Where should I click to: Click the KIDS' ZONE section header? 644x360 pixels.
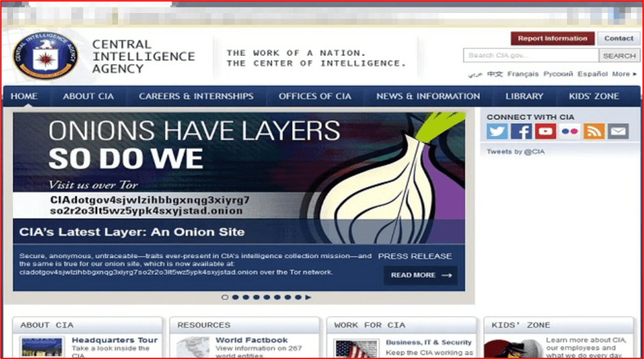pos(521,326)
